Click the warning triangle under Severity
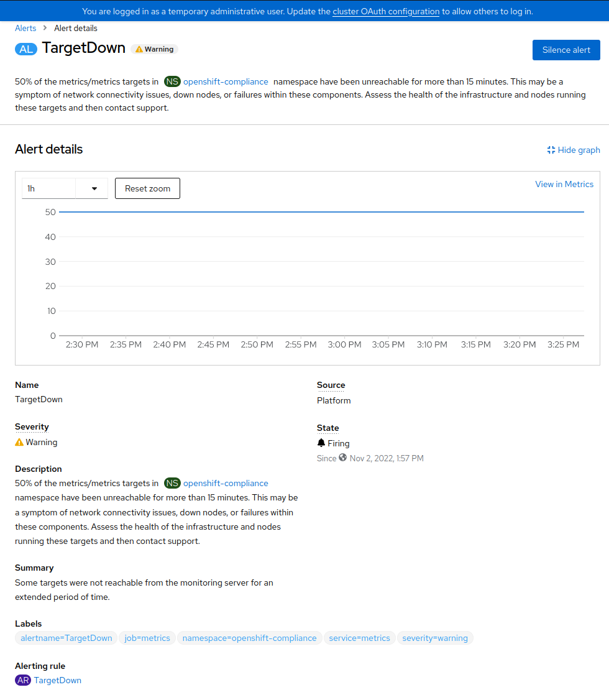The height and width of the screenshot is (700, 609). [19, 442]
